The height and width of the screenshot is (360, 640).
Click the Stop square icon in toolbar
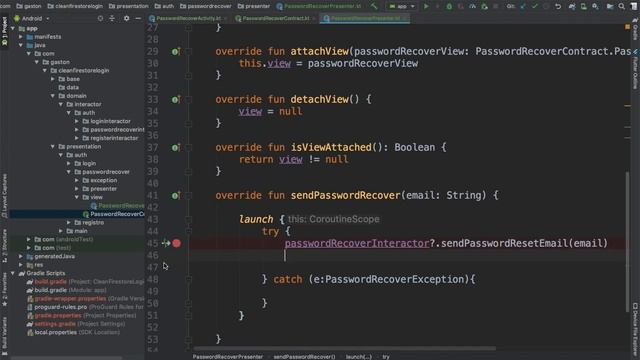496,6
